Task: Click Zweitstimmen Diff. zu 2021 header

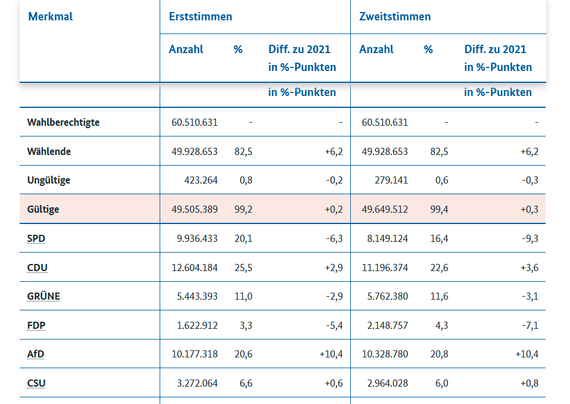Action: click(x=498, y=58)
